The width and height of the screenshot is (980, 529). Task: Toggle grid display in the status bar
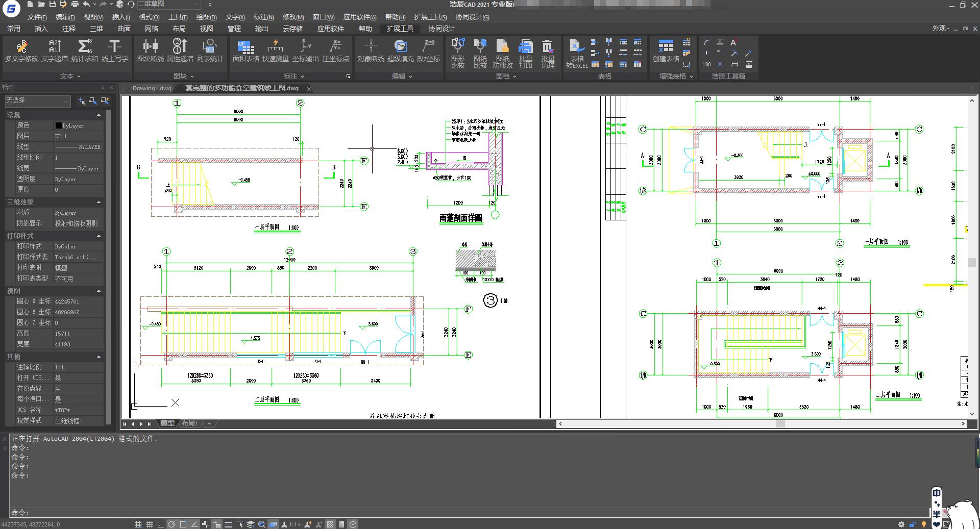[x=150, y=524]
